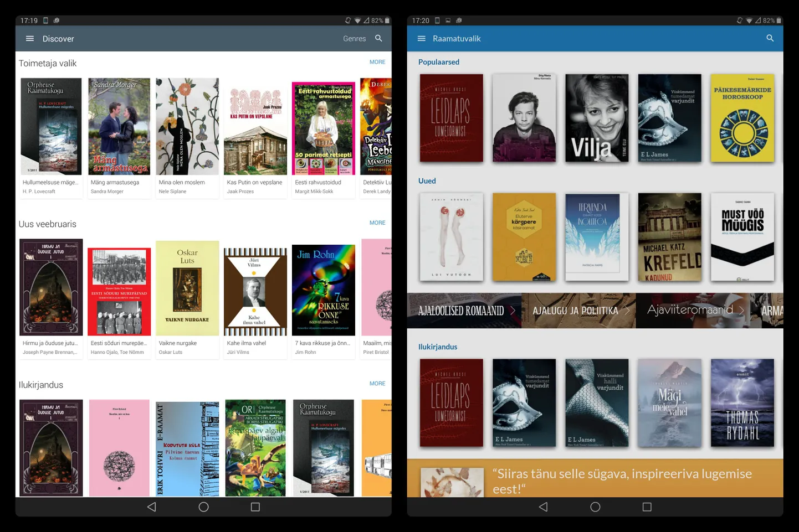The image size is (799, 532).
Task: Open Esmaspäev algab laupäeval book cover
Action: tap(255, 448)
